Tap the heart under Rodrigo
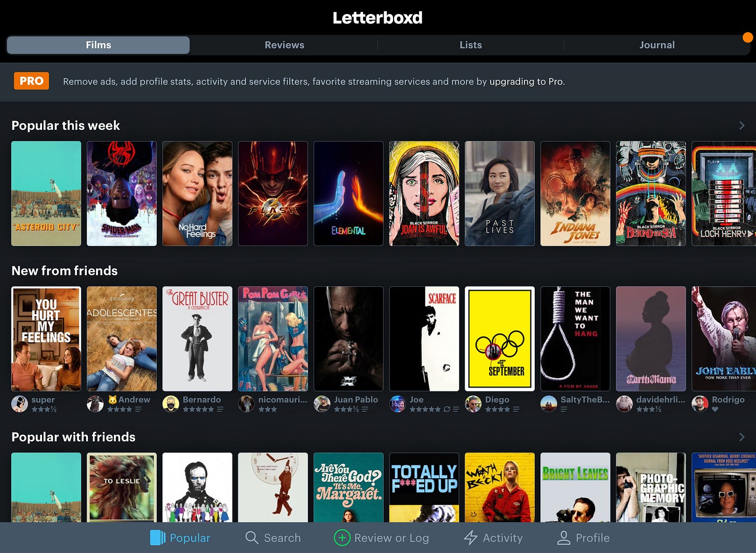This screenshot has height=553, width=756. pos(715,410)
